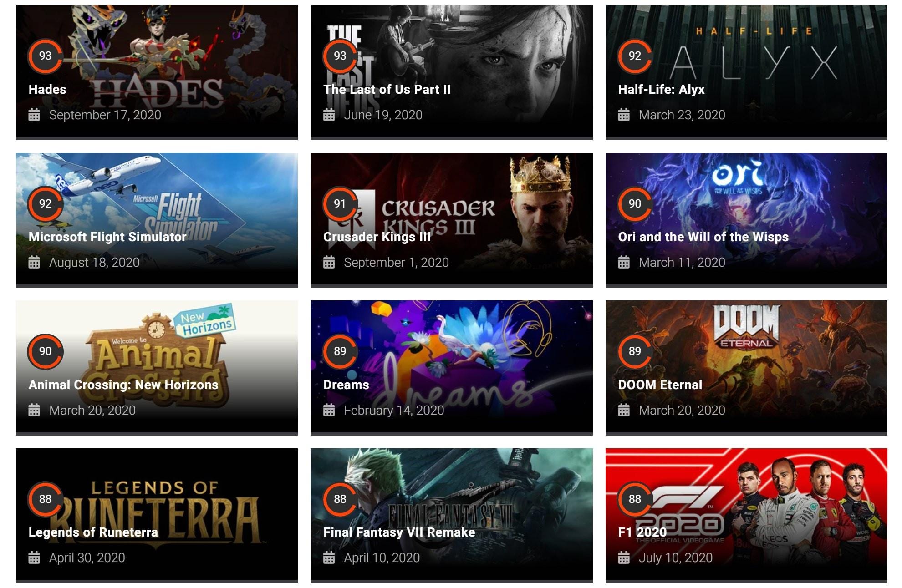Click the calendar icon next to June 19, 2020
Viewport: 902px width, 588px height.
(x=329, y=115)
